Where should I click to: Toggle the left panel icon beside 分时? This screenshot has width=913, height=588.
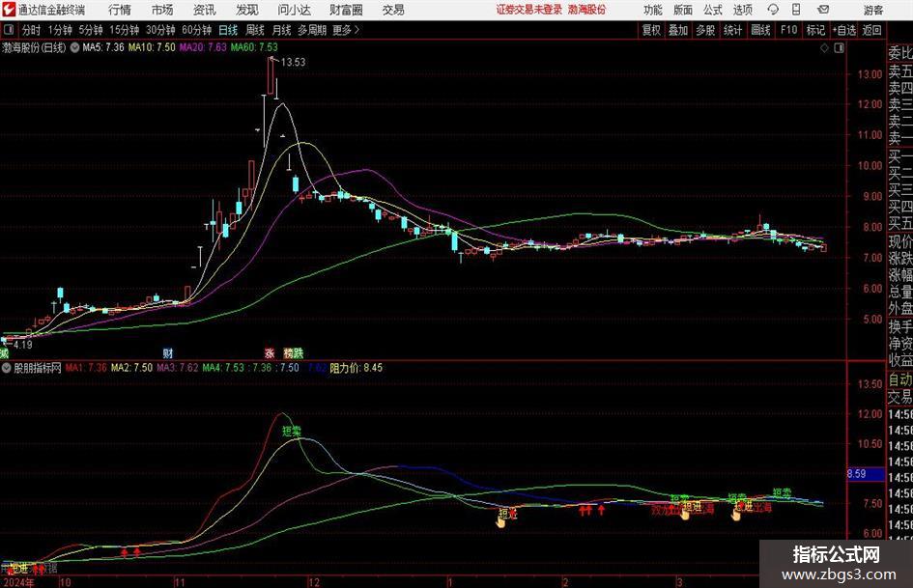[8, 30]
